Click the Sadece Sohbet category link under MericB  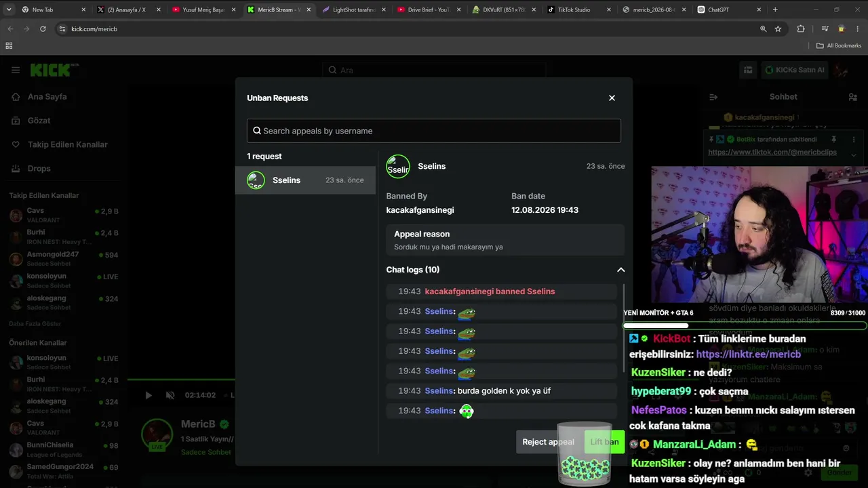coord(206,452)
